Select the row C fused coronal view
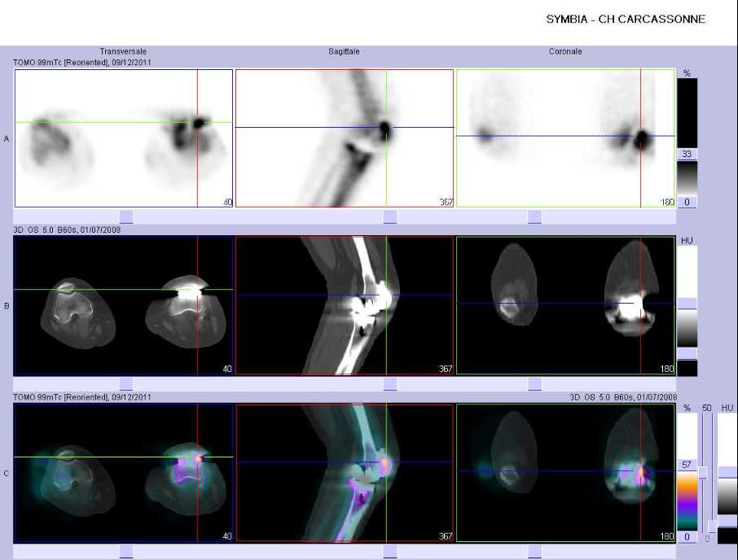Screen dimensions: 738x560 coord(565,473)
